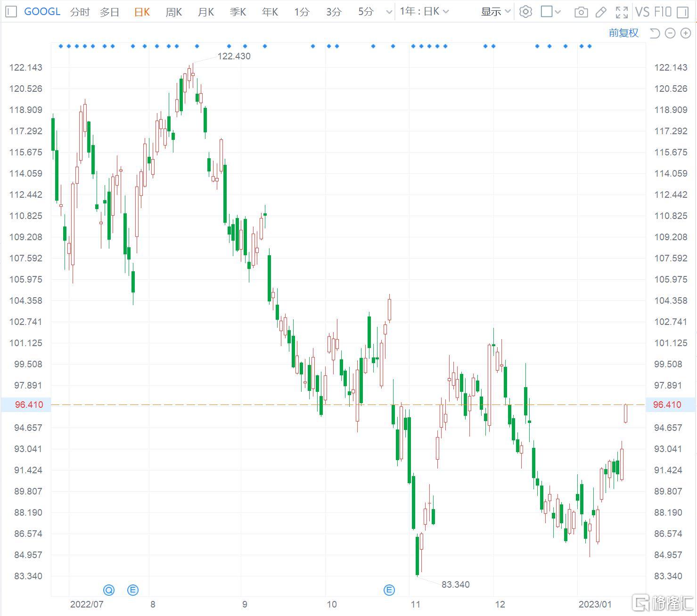Expand the layout square dropdown
Image resolution: width=697 pixels, height=616 pixels.
click(550, 12)
